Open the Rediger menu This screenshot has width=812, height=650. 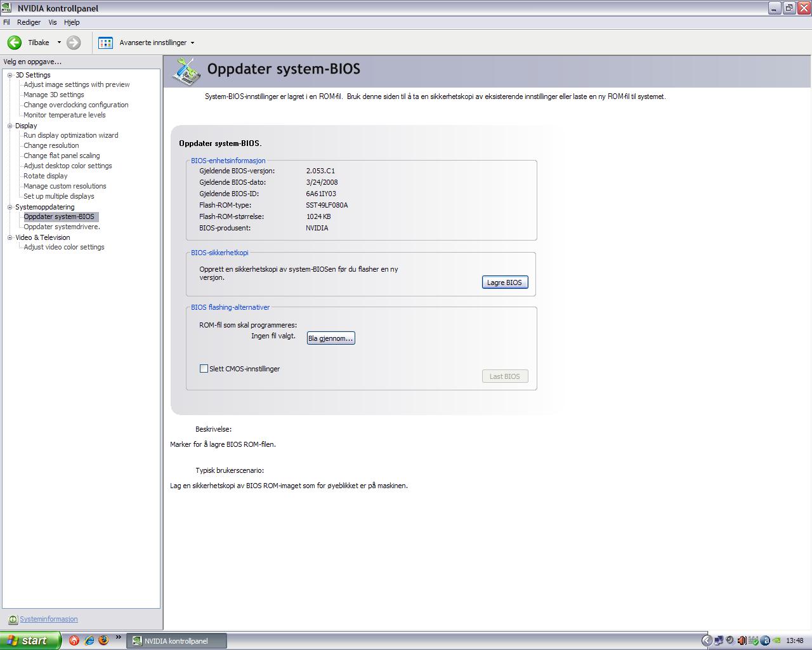[x=29, y=22]
